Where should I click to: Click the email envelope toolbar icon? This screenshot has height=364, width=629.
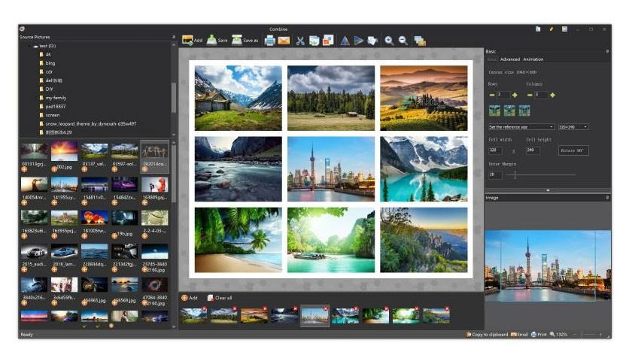coord(284,41)
